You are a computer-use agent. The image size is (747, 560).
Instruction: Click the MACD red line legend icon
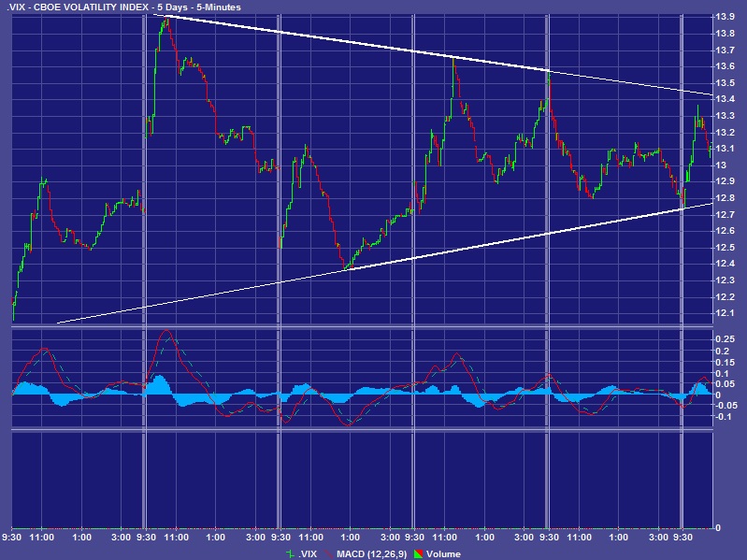point(329,553)
